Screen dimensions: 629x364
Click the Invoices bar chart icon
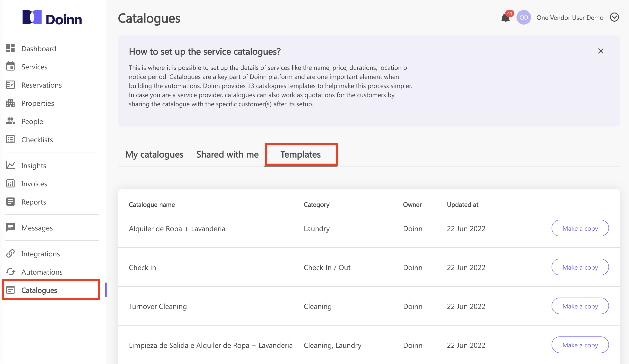pos(10,184)
